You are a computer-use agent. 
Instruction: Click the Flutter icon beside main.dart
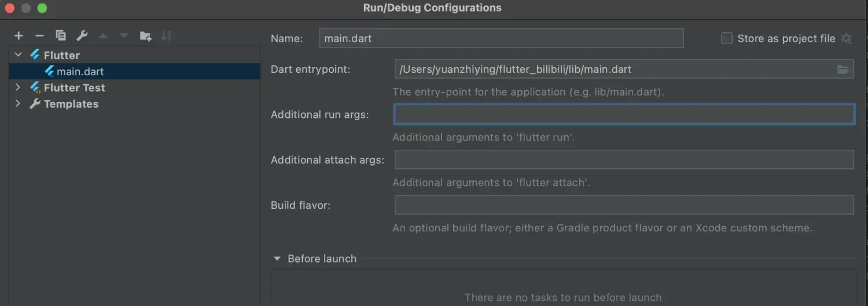tap(49, 72)
